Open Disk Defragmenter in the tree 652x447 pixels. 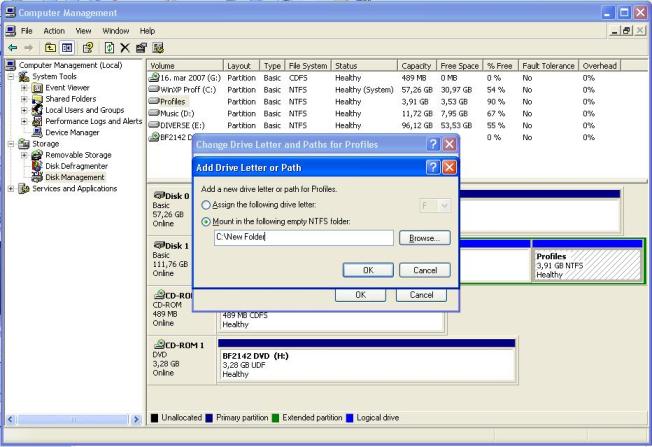[77, 166]
